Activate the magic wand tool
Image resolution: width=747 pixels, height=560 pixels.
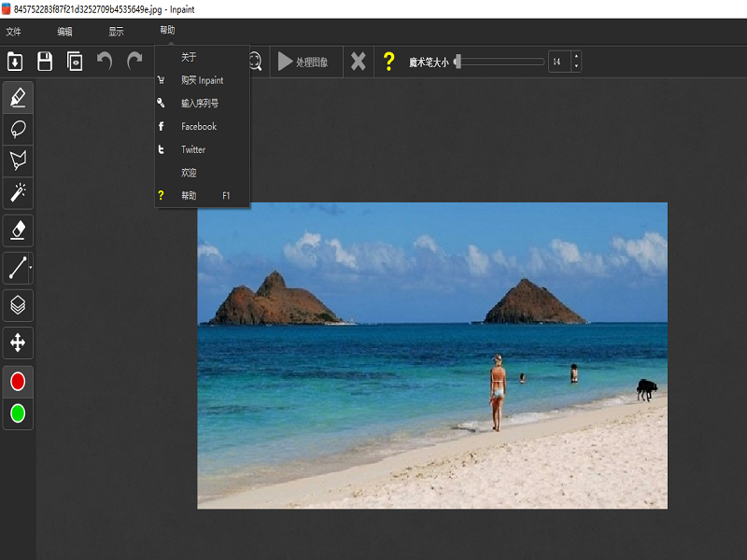pyautogui.click(x=18, y=192)
